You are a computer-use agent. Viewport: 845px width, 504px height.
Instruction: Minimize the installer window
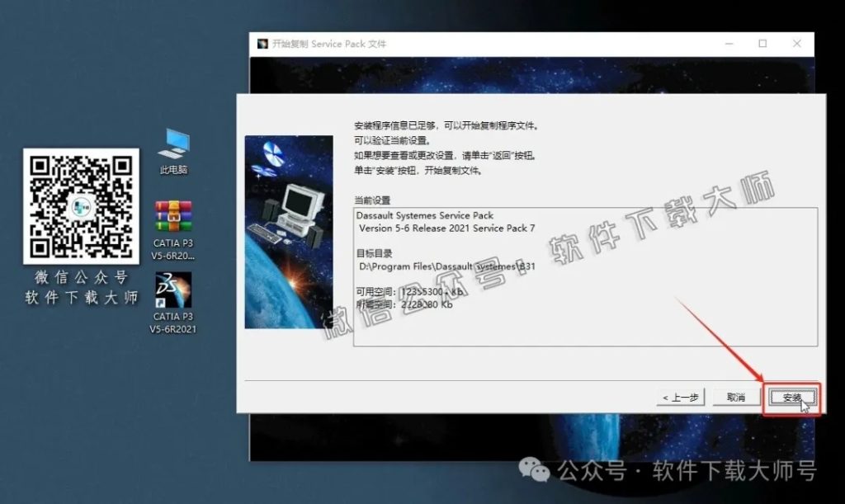728,43
